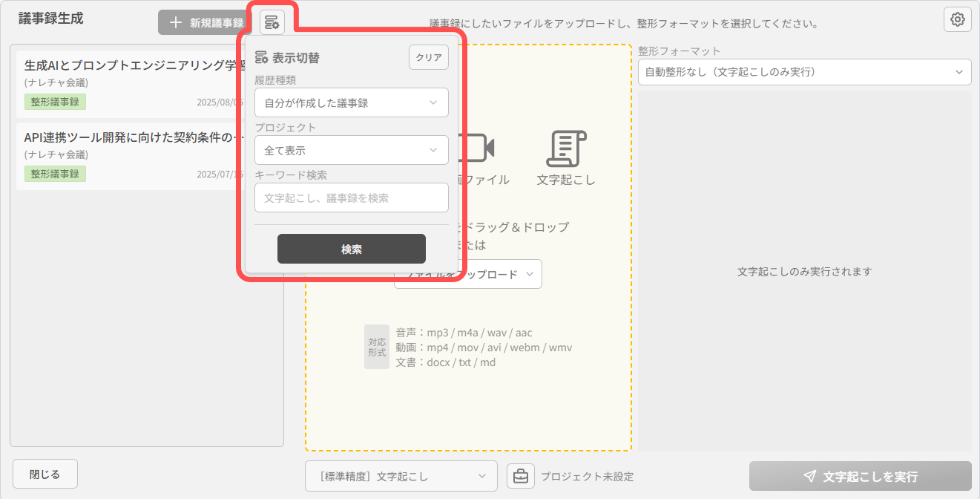Viewport: 980px width, 499px height.
Task: Open the ［標準精度］文字起こし dropdown
Action: (x=401, y=476)
